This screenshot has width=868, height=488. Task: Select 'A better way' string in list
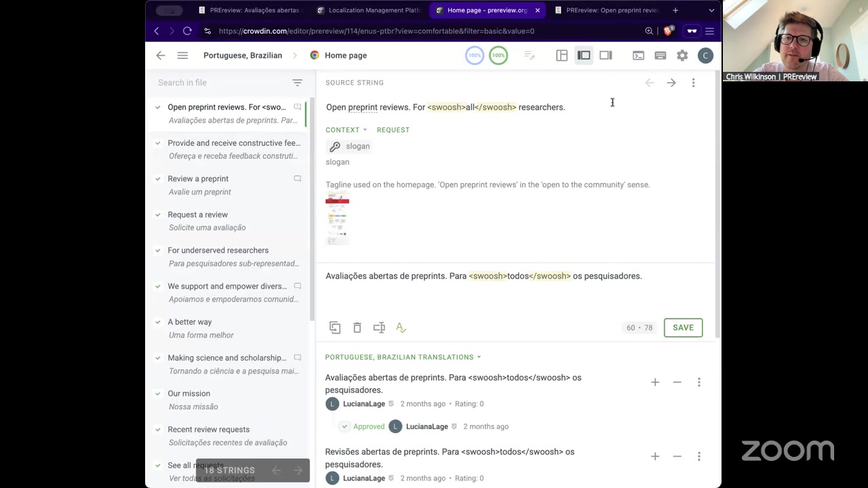click(x=190, y=322)
